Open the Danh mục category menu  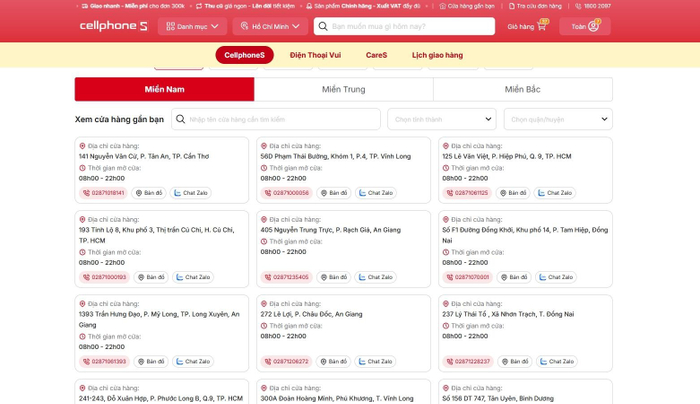192,26
